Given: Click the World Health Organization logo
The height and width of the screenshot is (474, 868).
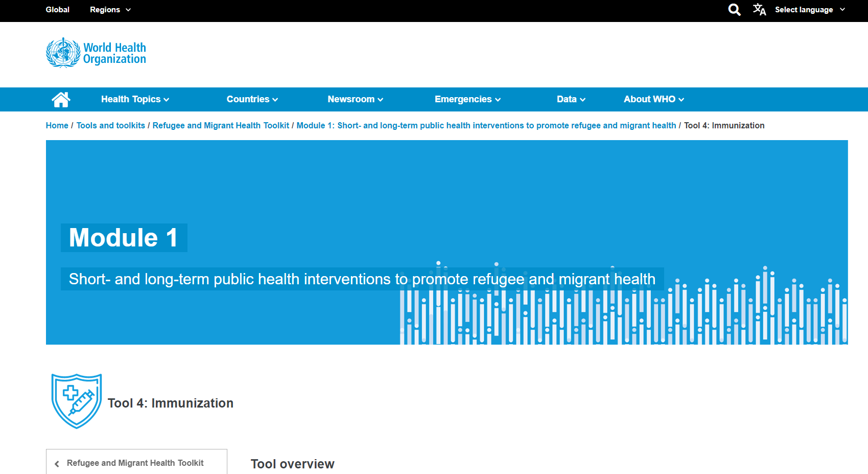Looking at the screenshot, I should [x=96, y=52].
